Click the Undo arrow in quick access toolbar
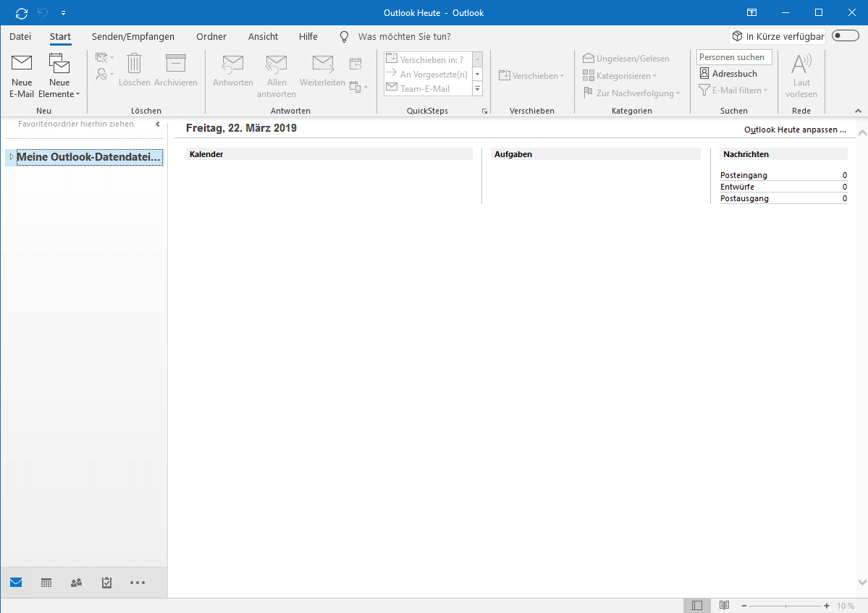 (43, 13)
